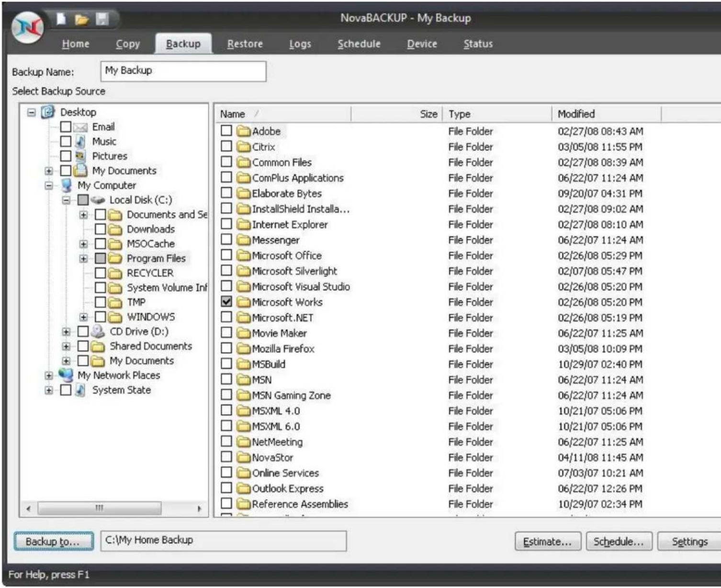Image resolution: width=721 pixels, height=588 pixels.
Task: Open the Home tab
Action: click(76, 44)
